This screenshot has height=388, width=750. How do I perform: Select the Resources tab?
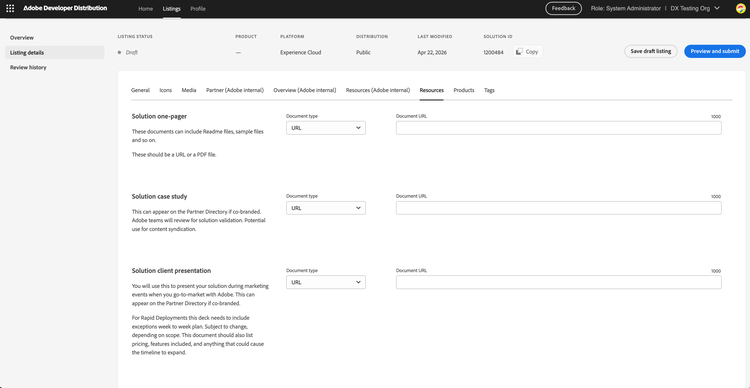click(x=431, y=90)
